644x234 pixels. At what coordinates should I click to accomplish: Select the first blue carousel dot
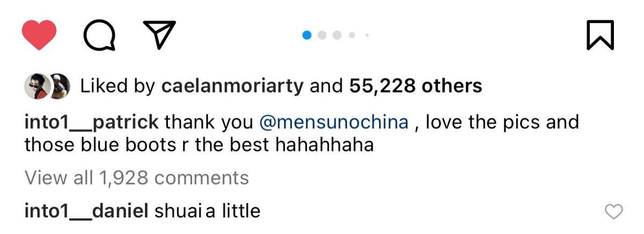tap(307, 35)
